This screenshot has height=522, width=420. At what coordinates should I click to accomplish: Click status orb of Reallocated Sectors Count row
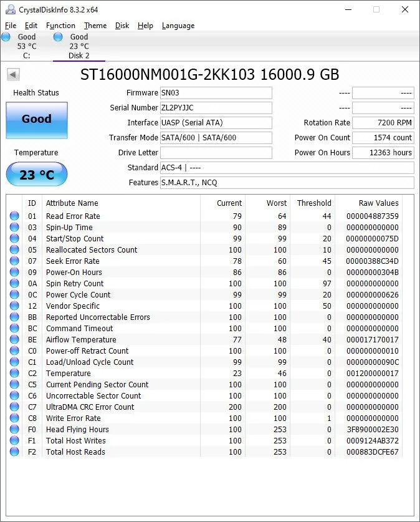pyautogui.click(x=14, y=249)
